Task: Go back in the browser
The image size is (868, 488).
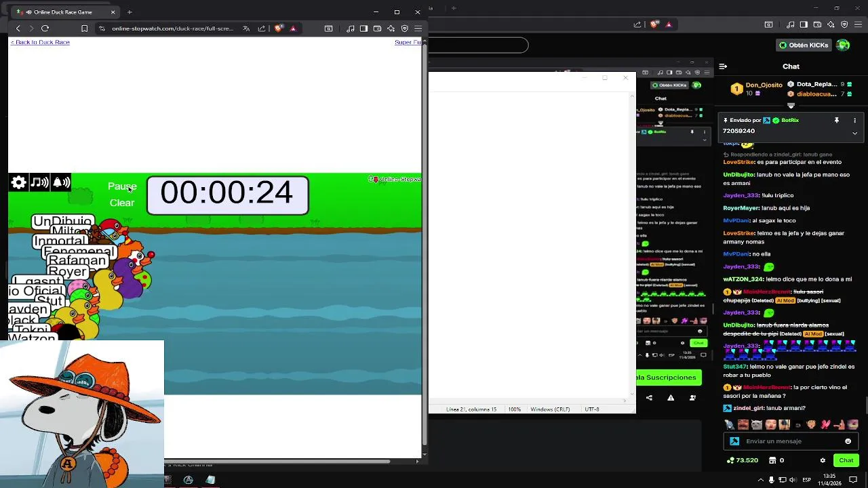Action: [x=18, y=28]
